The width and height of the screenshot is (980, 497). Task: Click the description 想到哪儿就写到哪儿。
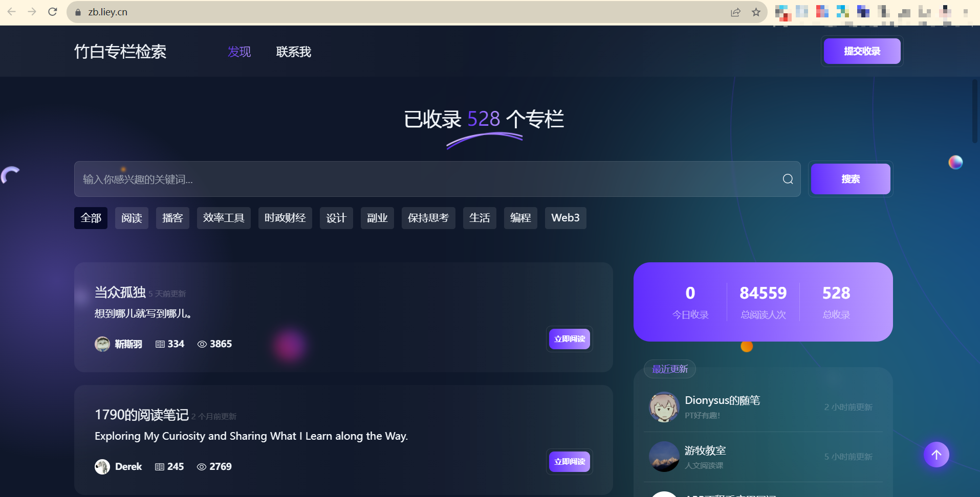143,313
